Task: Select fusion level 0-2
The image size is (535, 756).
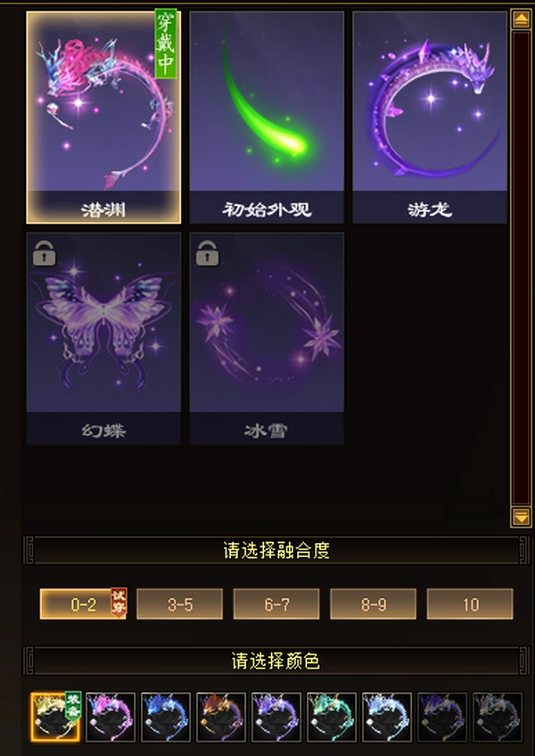Action: point(83,604)
